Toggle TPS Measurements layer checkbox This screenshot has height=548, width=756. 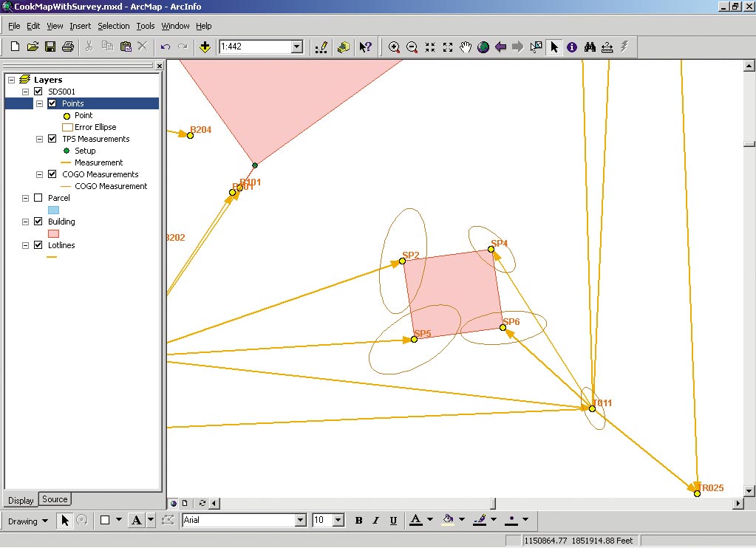52,139
